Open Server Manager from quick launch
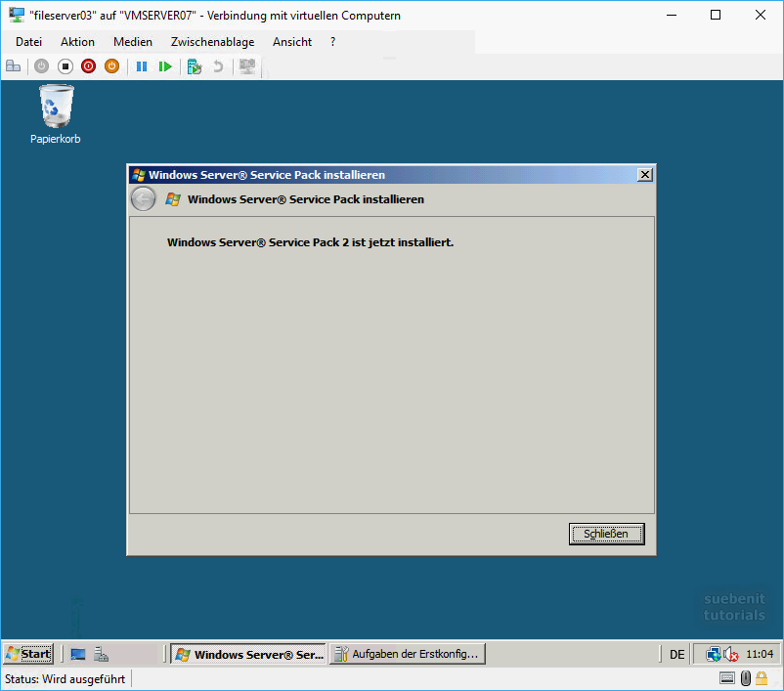This screenshot has height=691, width=784. tap(101, 654)
